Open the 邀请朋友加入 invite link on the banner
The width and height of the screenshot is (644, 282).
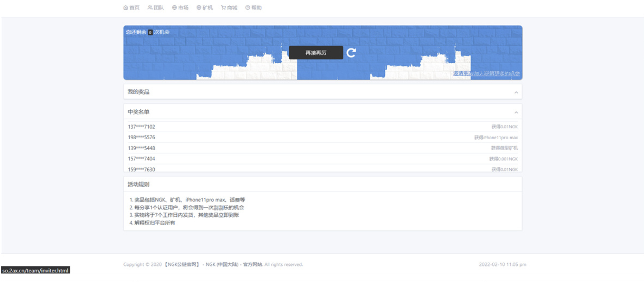(x=486, y=73)
